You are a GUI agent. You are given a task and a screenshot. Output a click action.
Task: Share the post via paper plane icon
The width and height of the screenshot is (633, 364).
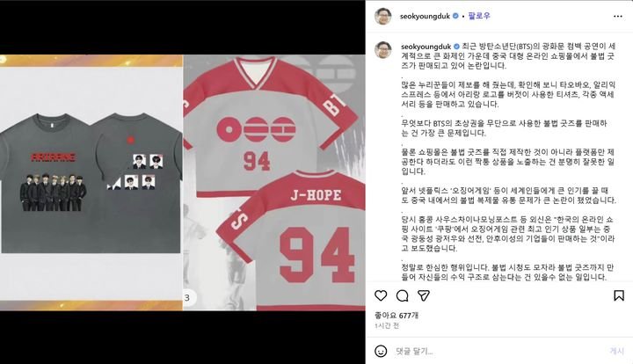click(x=424, y=295)
